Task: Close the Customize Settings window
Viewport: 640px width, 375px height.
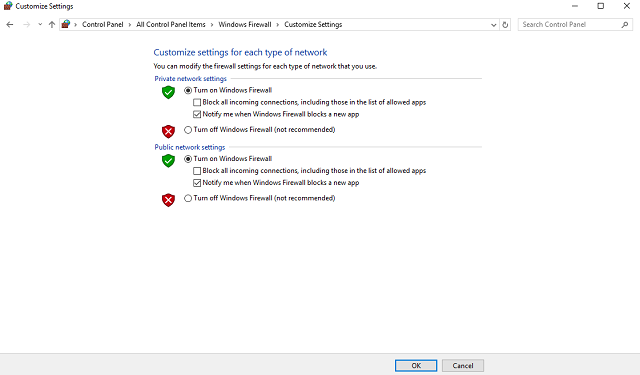Action: [x=627, y=6]
